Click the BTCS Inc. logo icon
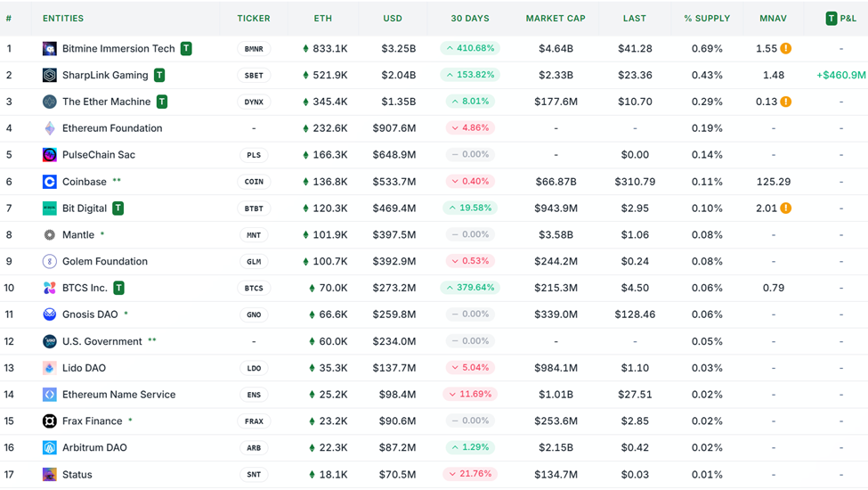 point(50,288)
